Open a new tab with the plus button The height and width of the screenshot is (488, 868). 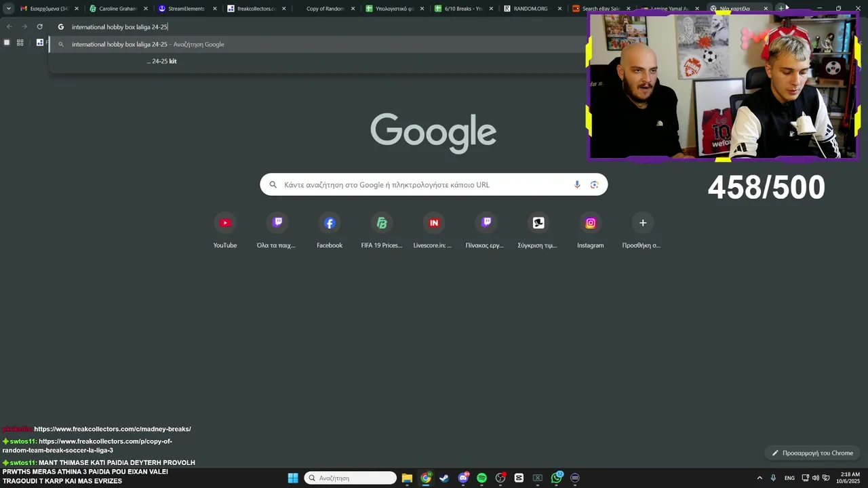[x=781, y=8]
